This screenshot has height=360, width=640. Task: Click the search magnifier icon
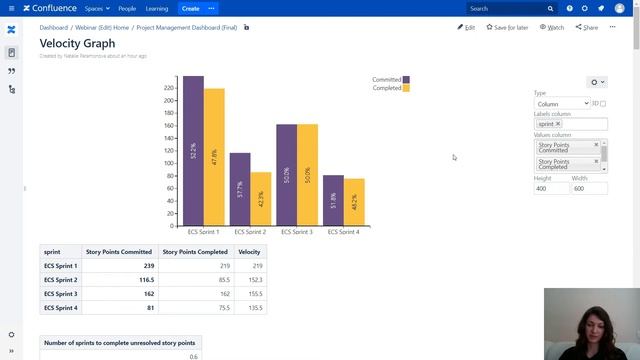[550, 9]
